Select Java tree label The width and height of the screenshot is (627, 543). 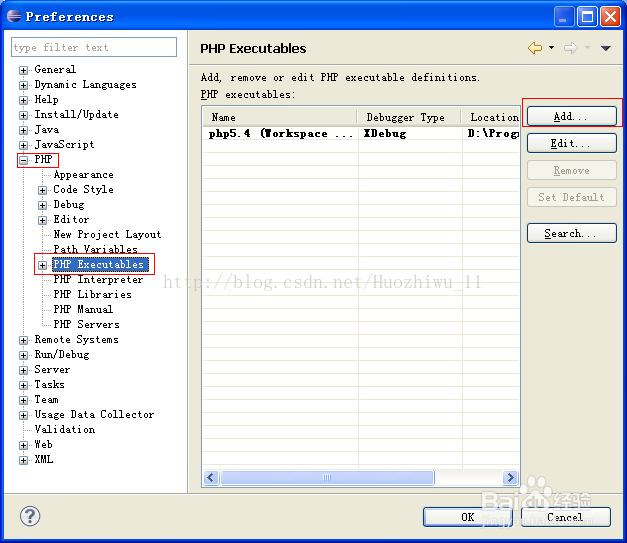46,130
